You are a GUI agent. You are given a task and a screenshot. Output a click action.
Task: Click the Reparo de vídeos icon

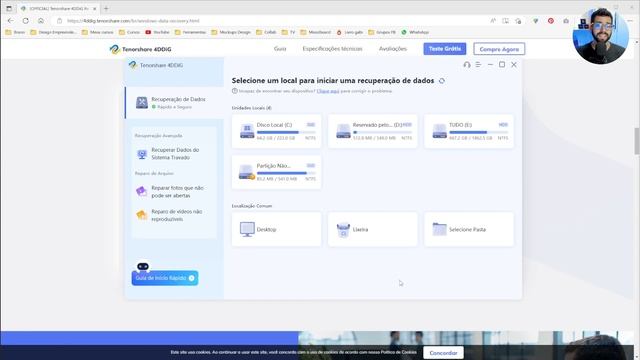pyautogui.click(x=141, y=215)
